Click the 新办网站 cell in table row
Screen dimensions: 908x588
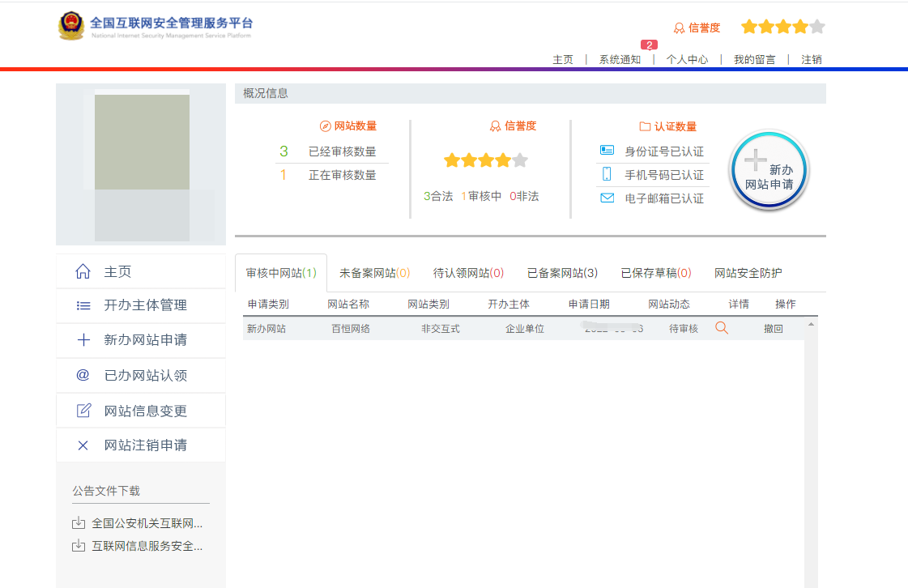click(266, 329)
